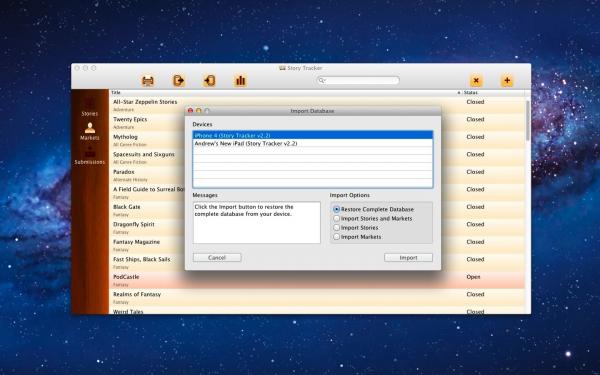This screenshot has width=600, height=375.
Task: Select the Dragonfly Spirit row
Action: [x=317, y=228]
